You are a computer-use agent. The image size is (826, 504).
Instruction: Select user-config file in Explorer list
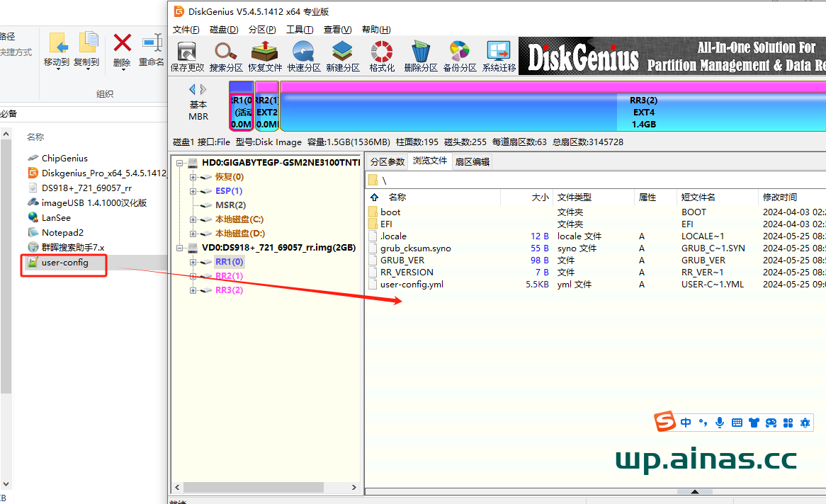64,263
